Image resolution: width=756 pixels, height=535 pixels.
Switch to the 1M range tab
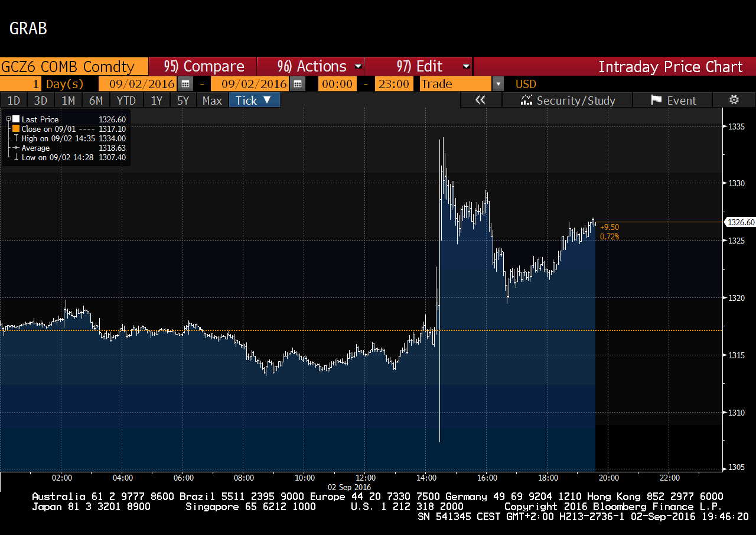click(68, 100)
